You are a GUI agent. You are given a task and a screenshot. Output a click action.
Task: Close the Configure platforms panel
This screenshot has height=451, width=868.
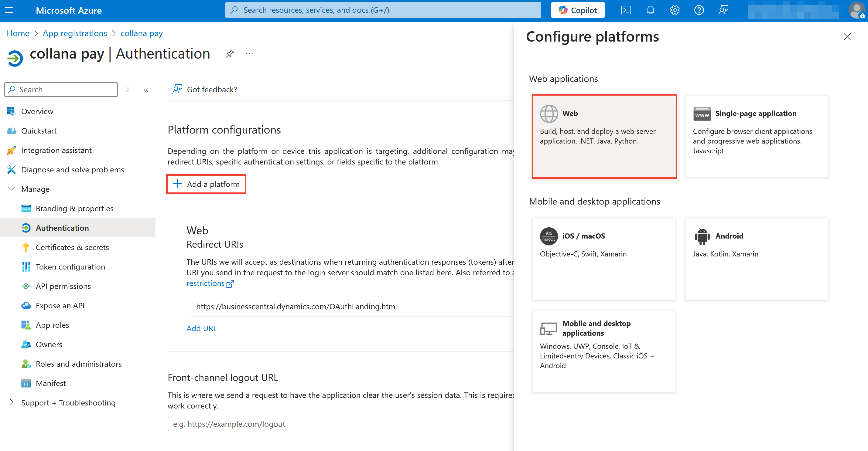tap(847, 37)
